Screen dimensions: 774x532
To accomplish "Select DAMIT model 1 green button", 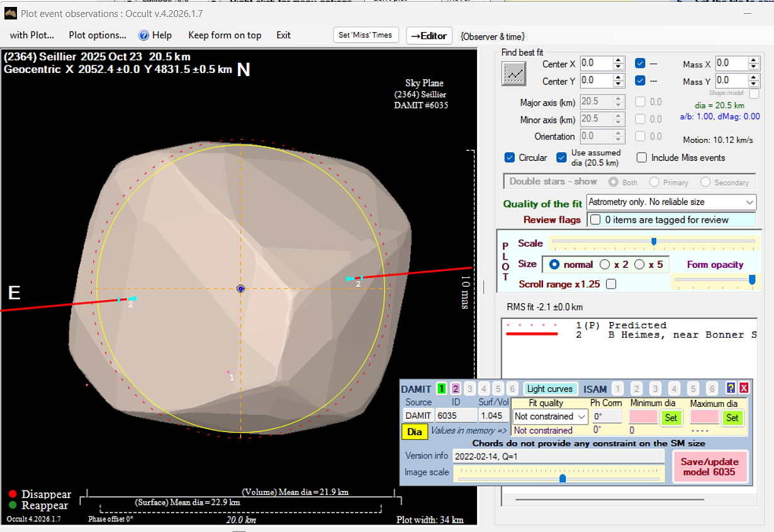I will tap(442, 389).
